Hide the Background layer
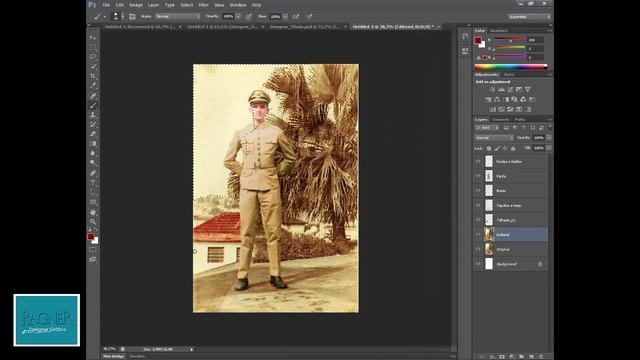Screen dimensions: 640x360 (x=478, y=264)
